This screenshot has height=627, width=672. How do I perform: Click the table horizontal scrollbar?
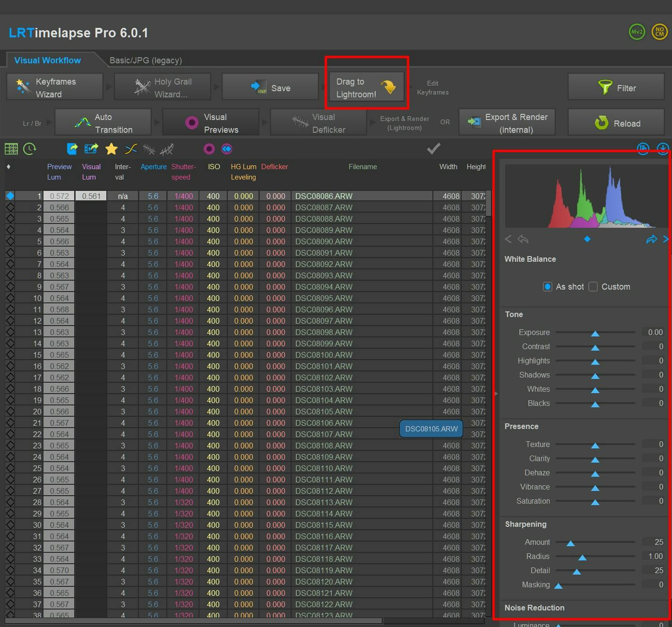click(194, 621)
